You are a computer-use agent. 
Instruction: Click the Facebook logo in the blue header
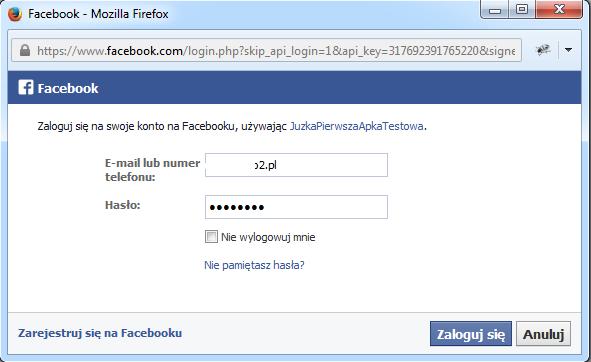click(26, 87)
